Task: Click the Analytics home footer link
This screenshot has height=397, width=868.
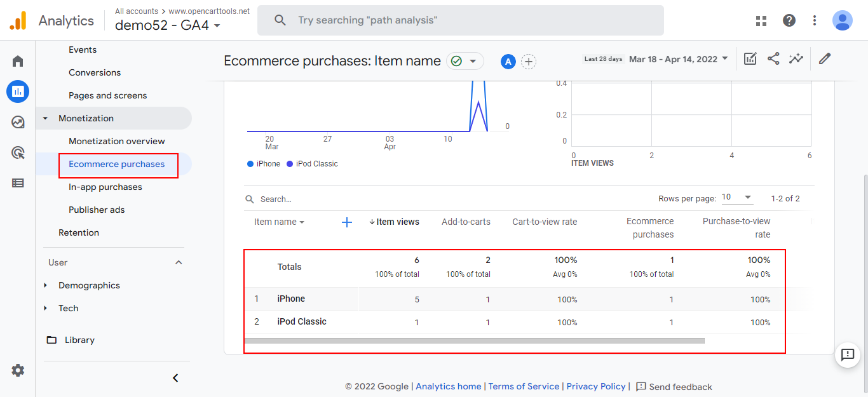Action: point(449,386)
